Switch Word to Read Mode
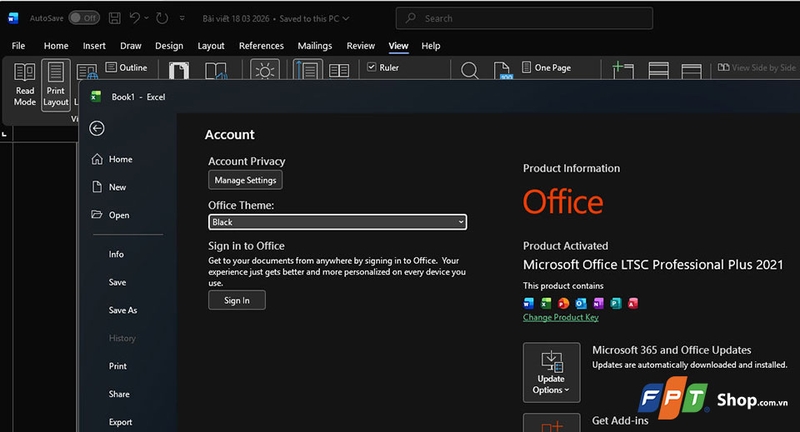The height and width of the screenshot is (432, 800). pyautogui.click(x=24, y=85)
